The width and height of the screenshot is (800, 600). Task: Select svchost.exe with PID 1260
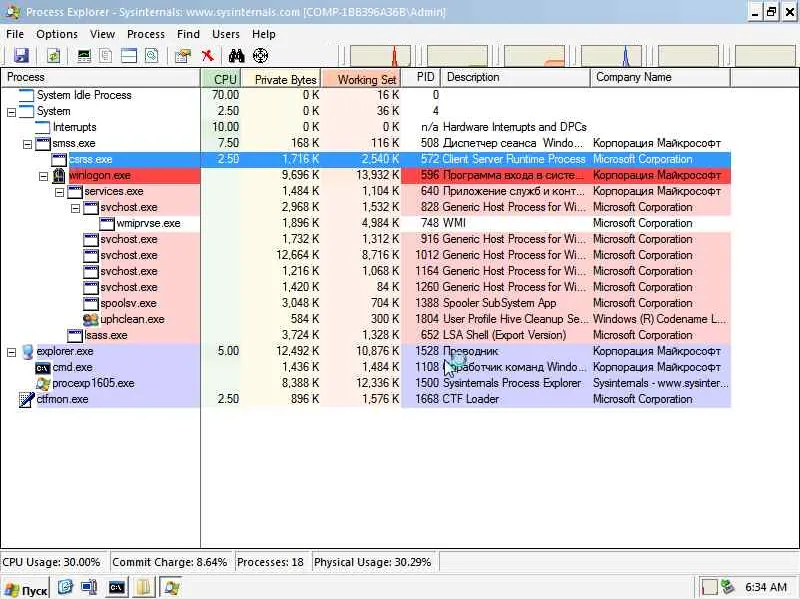click(366, 287)
